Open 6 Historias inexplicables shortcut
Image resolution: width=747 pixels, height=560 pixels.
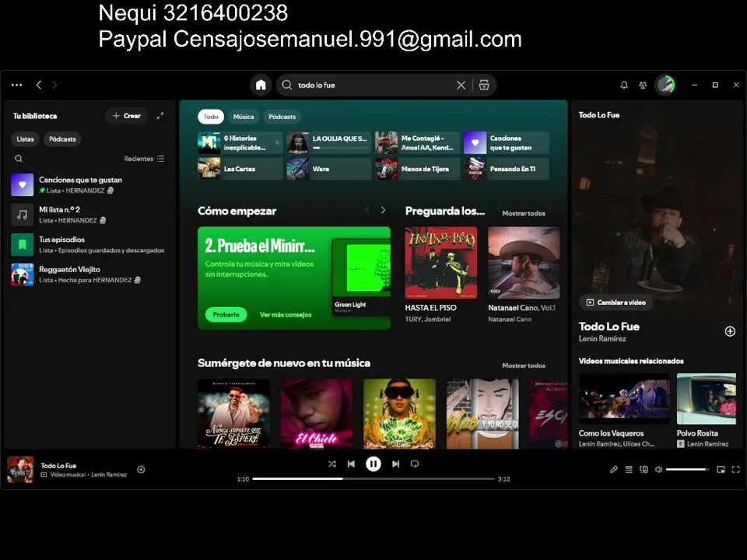240,143
